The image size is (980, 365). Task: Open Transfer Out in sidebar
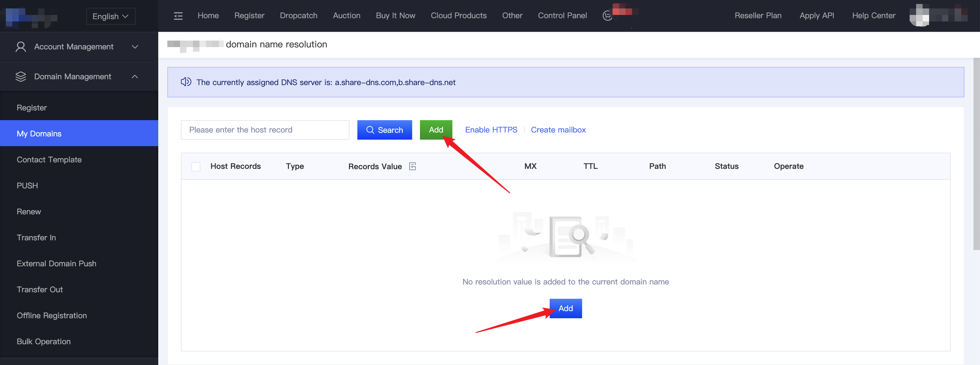[x=79, y=290]
